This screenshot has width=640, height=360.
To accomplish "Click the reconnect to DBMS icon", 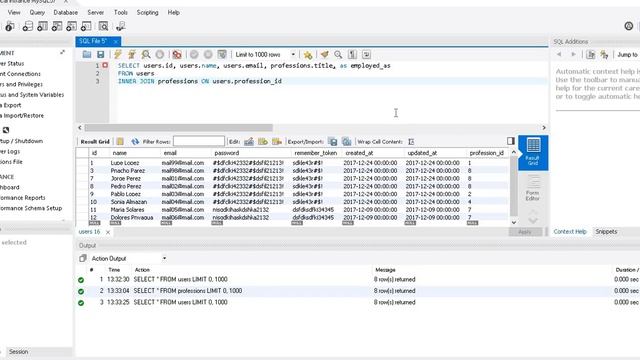I will point(120,27).
